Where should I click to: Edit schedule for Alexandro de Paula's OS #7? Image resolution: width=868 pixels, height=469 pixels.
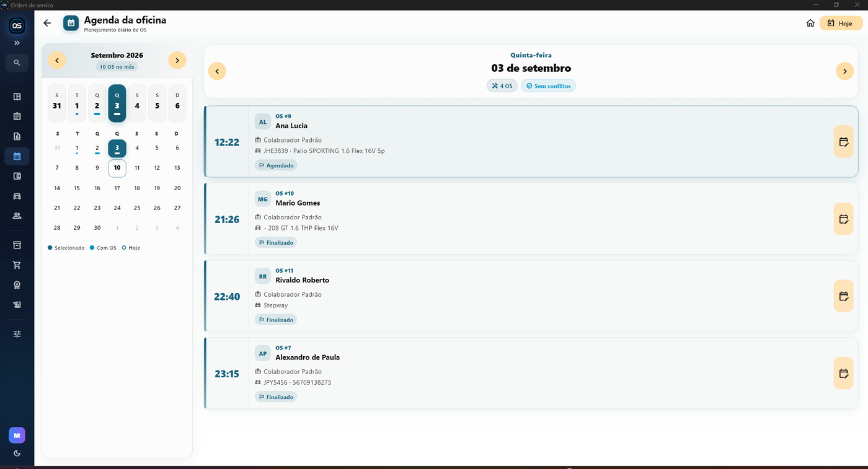[x=843, y=373]
